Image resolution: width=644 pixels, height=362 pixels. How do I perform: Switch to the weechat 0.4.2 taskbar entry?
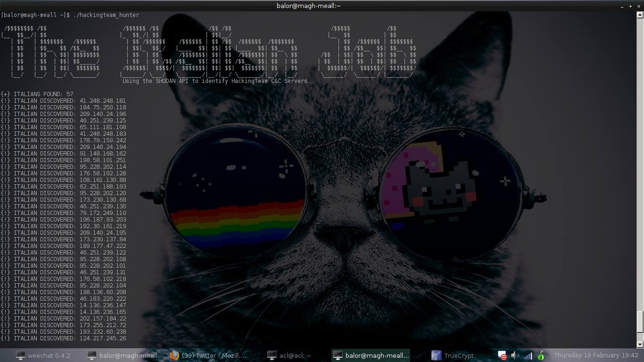43,355
